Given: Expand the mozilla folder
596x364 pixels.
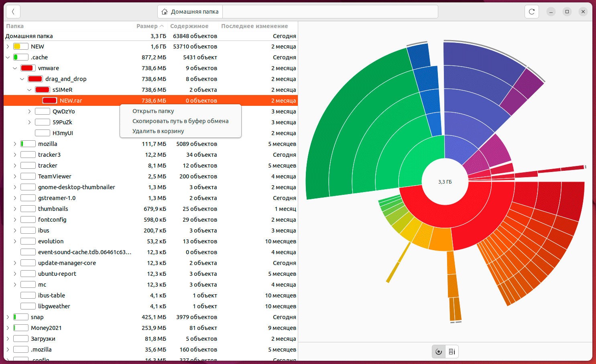Looking at the screenshot, I should pyautogui.click(x=15, y=144).
